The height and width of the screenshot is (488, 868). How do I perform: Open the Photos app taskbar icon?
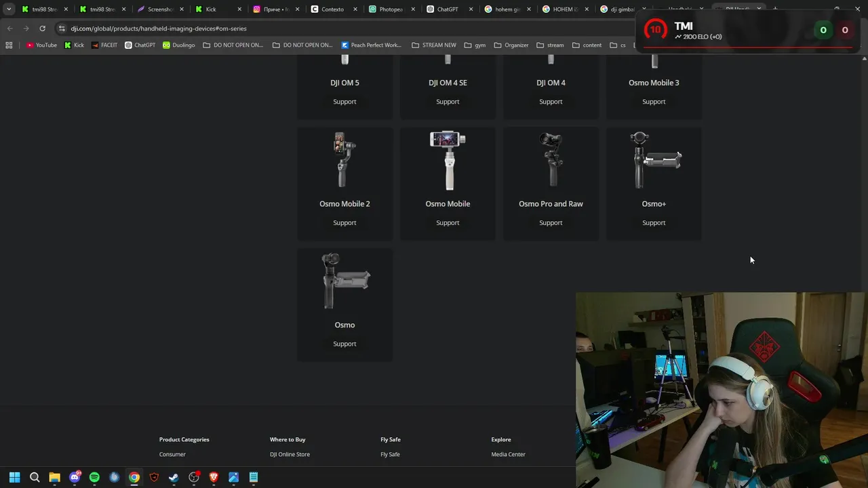point(233,477)
